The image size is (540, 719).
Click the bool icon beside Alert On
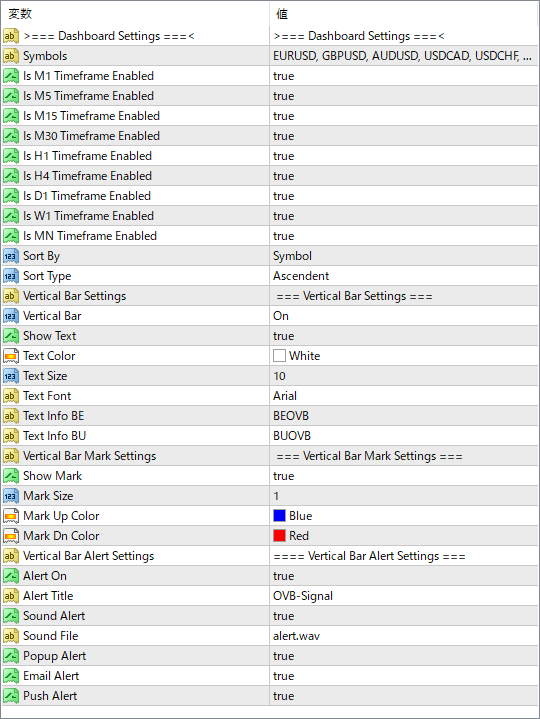tap(11, 576)
